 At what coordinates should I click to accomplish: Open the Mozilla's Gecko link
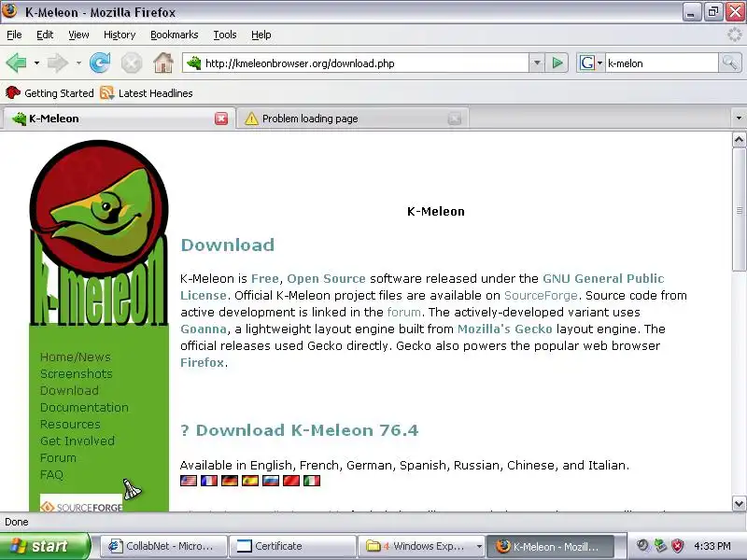[x=504, y=329]
